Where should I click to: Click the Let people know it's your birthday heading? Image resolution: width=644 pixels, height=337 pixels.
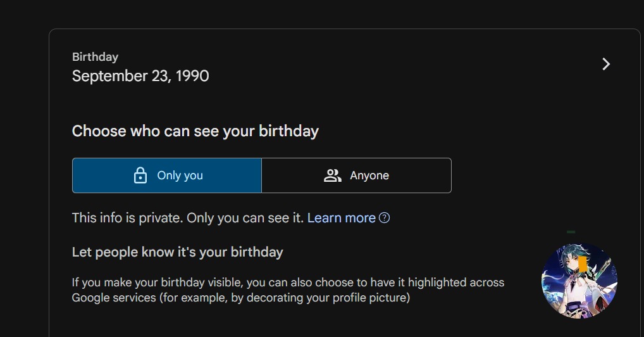177,252
